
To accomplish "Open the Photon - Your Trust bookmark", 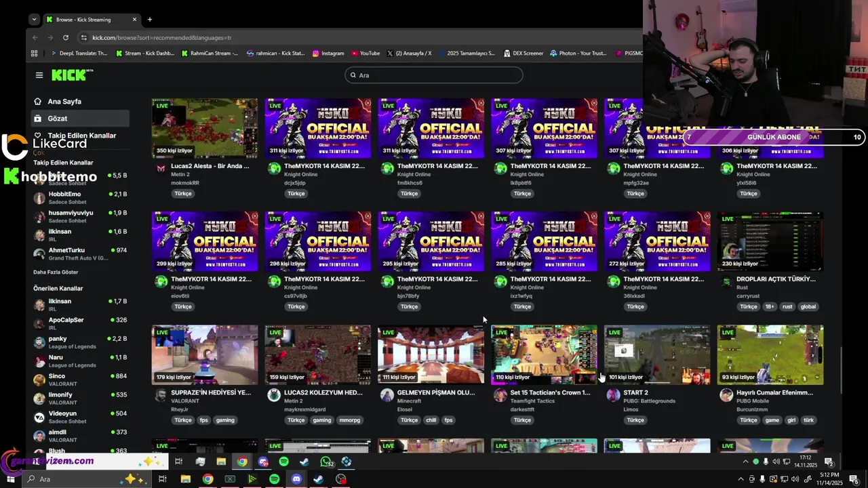I will pyautogui.click(x=578, y=53).
